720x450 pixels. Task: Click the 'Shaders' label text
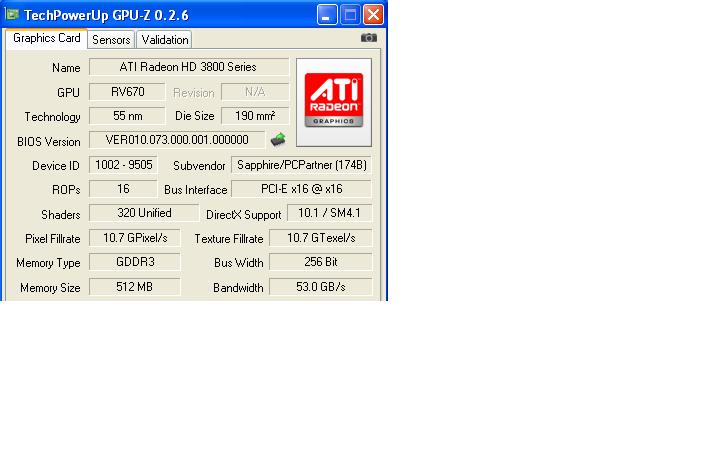click(x=61, y=215)
